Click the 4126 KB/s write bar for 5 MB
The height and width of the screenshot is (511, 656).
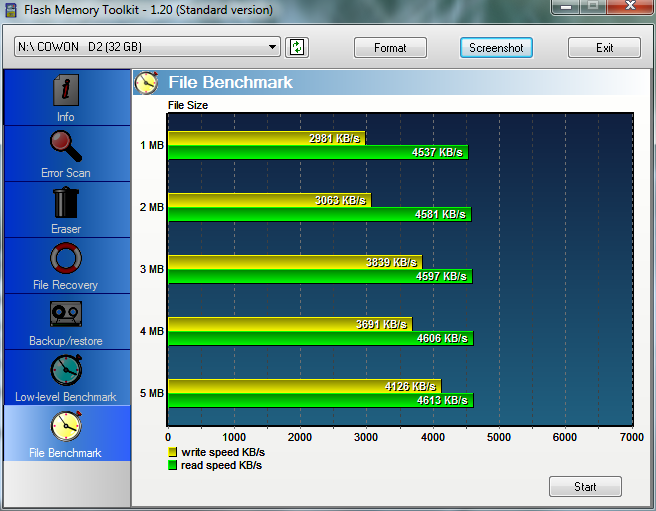305,386
